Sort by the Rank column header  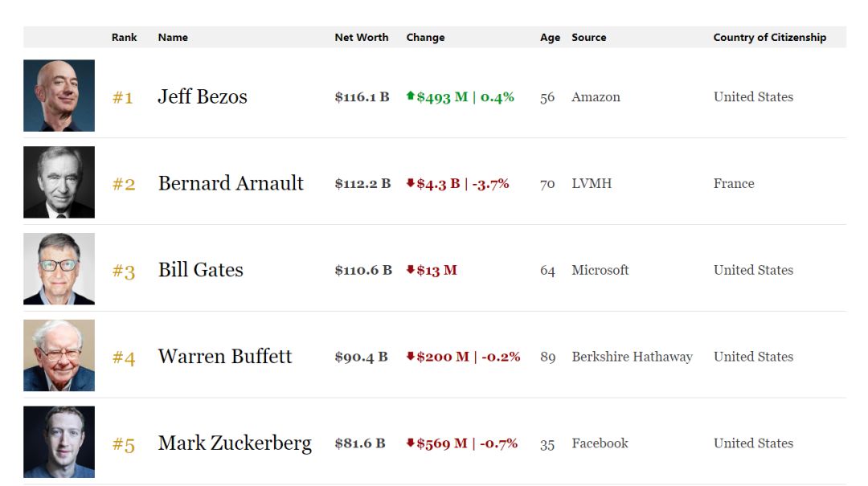click(124, 37)
